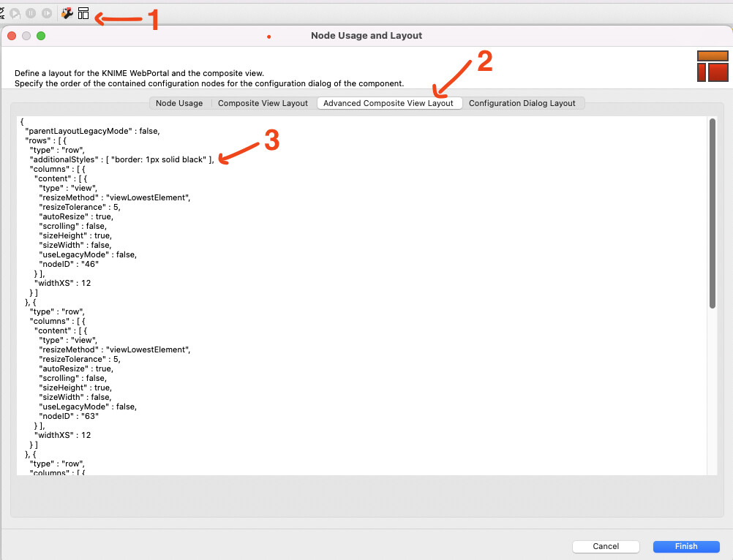Go to the Configuration Dialog Layout tab
The image size is (733, 560).
click(522, 103)
